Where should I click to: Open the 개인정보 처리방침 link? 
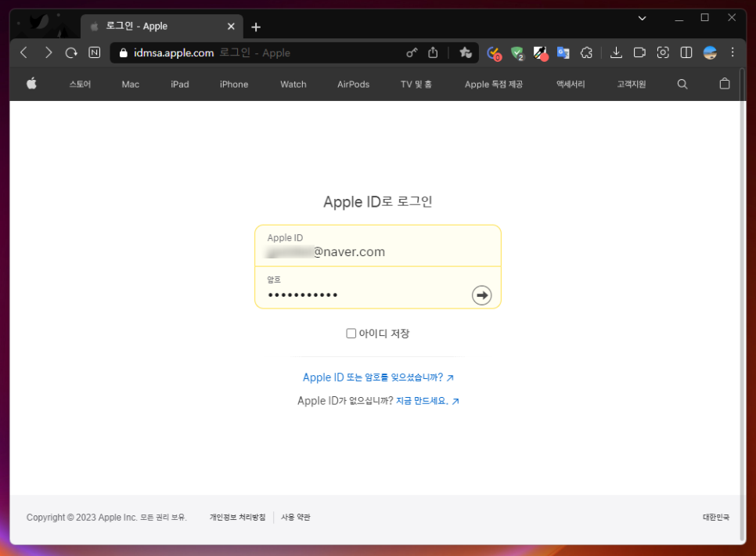pos(237,518)
